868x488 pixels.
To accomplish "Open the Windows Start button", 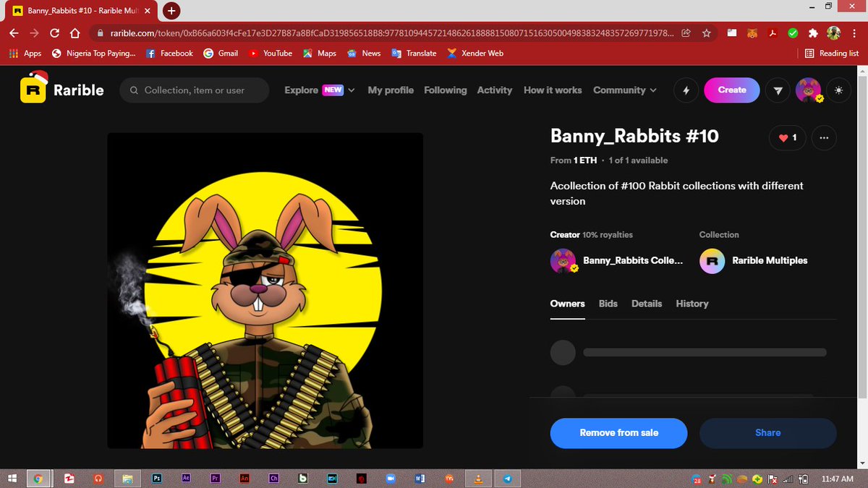I will coord(13,478).
